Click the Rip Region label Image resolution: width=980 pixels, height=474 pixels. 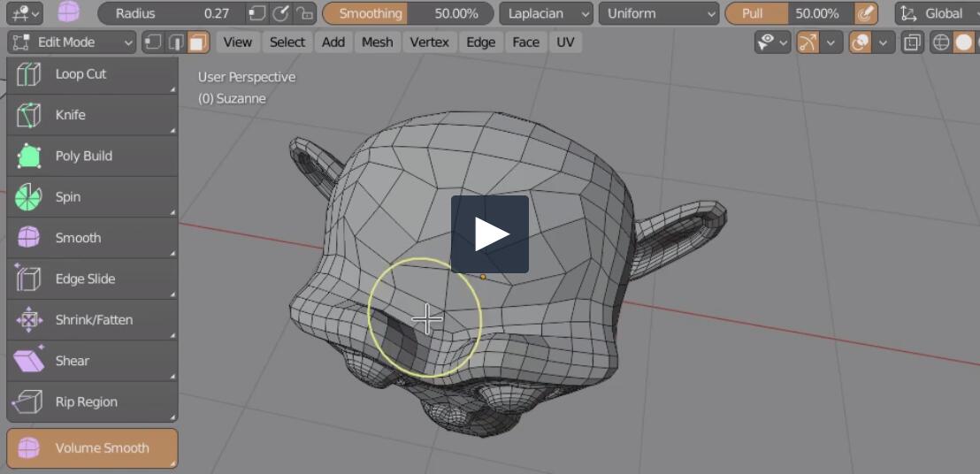coord(87,402)
